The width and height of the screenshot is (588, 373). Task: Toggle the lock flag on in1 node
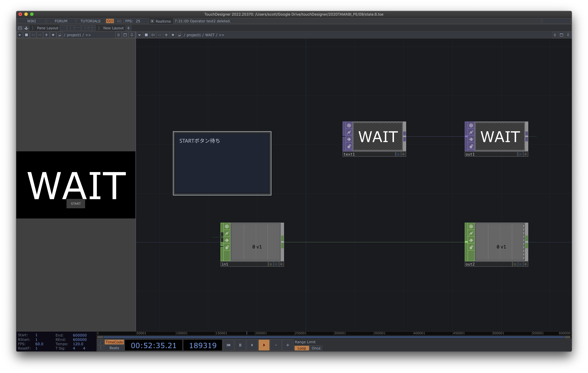point(227,247)
